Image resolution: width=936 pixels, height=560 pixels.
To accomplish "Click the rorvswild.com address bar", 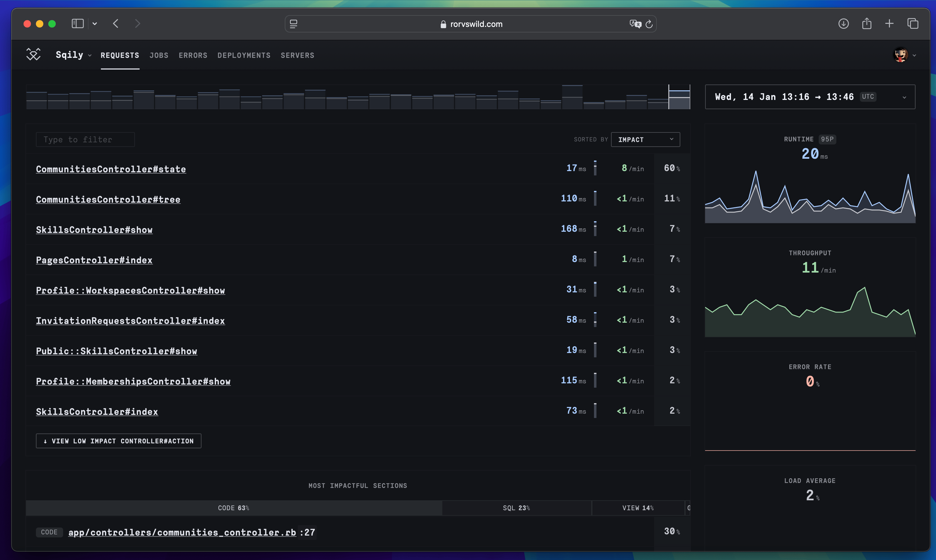I will pos(471,24).
